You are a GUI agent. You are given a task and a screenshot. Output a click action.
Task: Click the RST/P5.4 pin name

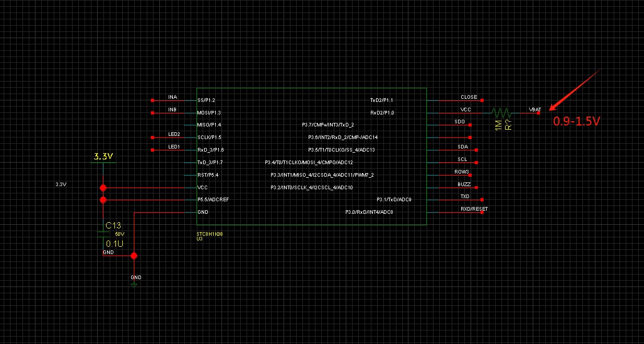click(208, 175)
